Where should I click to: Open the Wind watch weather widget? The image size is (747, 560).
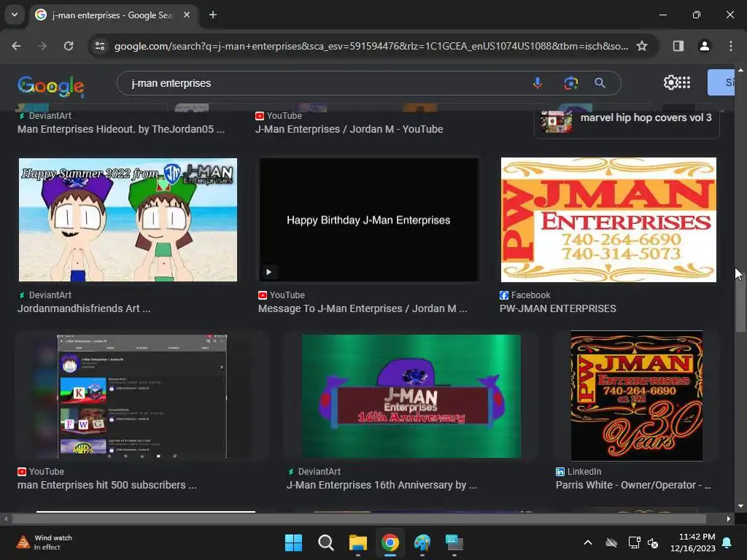(44, 542)
